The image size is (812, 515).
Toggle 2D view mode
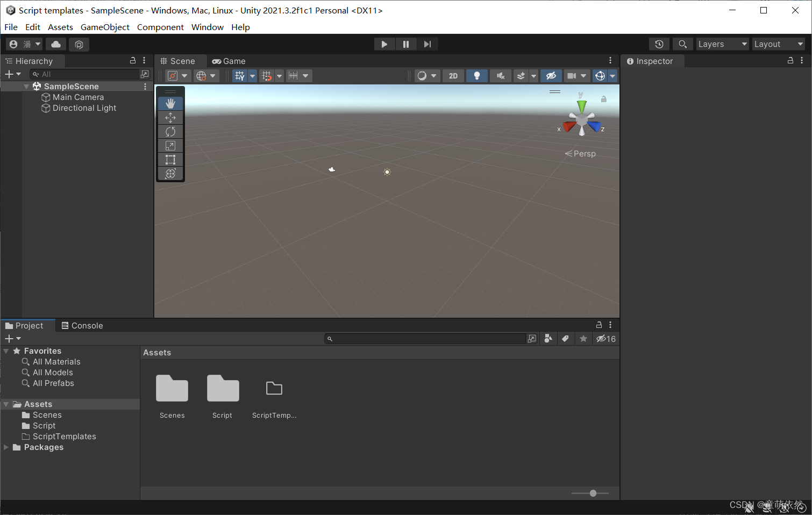click(x=453, y=76)
